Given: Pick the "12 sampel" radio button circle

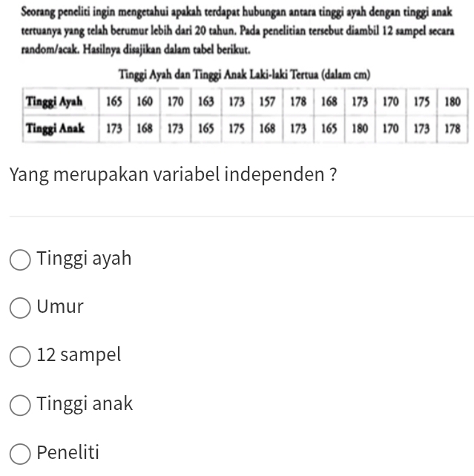Looking at the screenshot, I should point(21,356).
